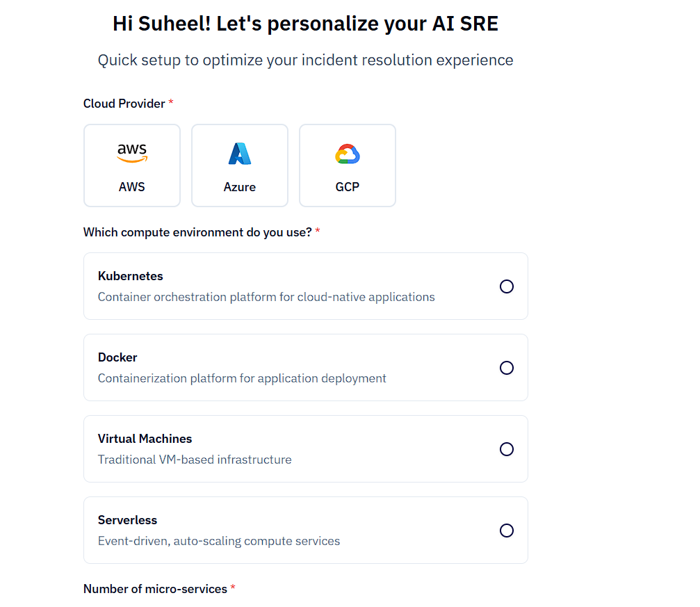The image size is (700, 607).
Task: Click the 'Number of micro-services' field label
Action: tap(155, 589)
